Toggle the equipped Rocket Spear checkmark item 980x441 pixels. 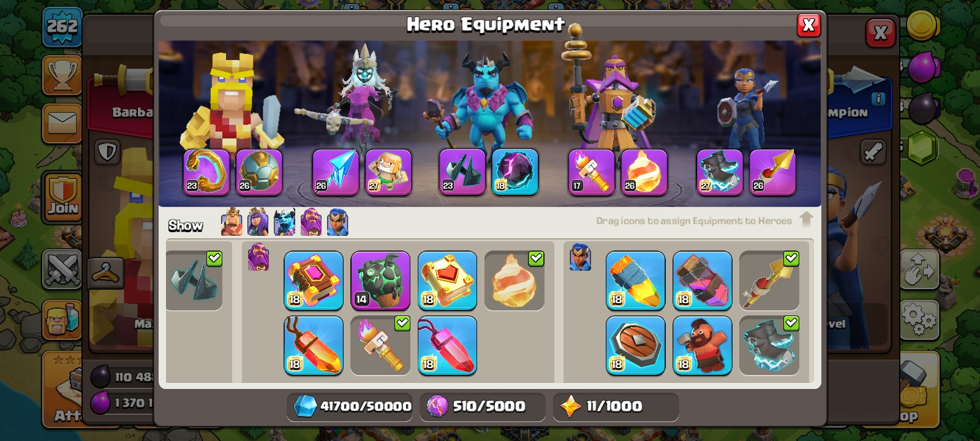point(769,280)
